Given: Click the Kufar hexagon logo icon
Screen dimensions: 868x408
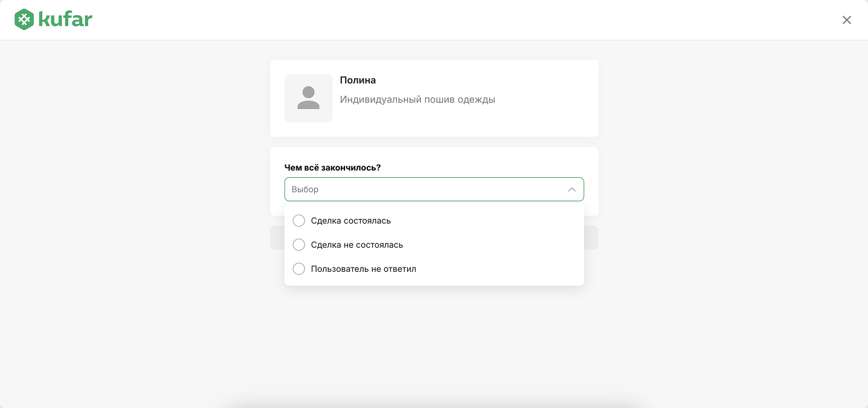Looking at the screenshot, I should tap(24, 20).
